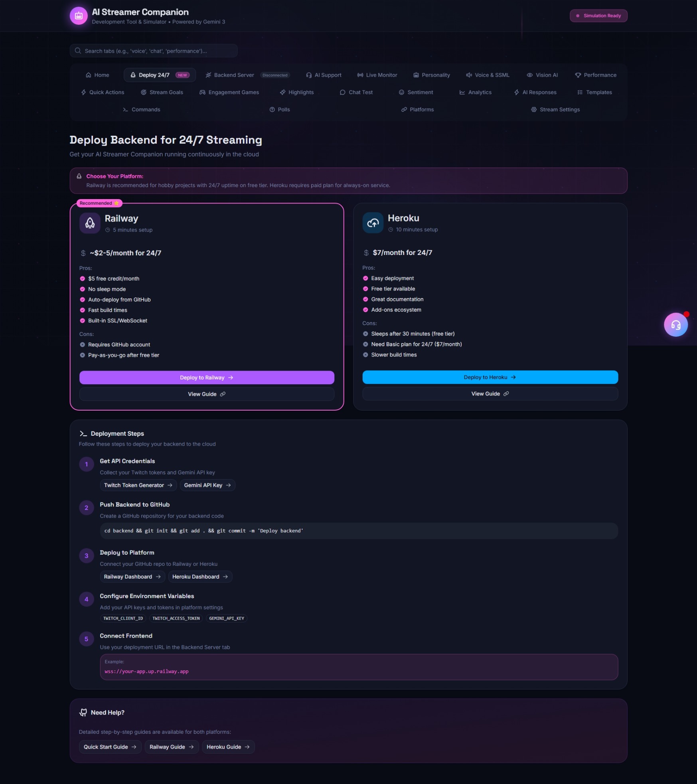This screenshot has height=784, width=697.
Task: Switch to the Stream Goals tab
Action: pos(162,92)
